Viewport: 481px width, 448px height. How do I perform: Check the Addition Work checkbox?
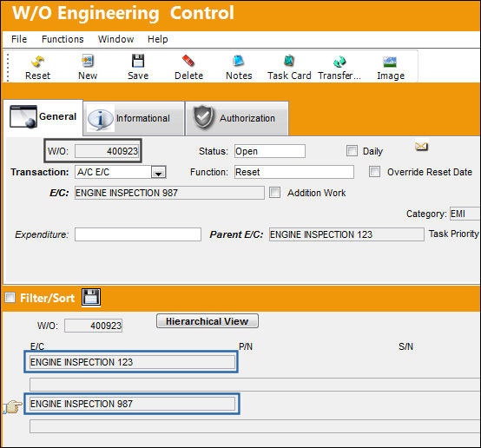[x=275, y=193]
